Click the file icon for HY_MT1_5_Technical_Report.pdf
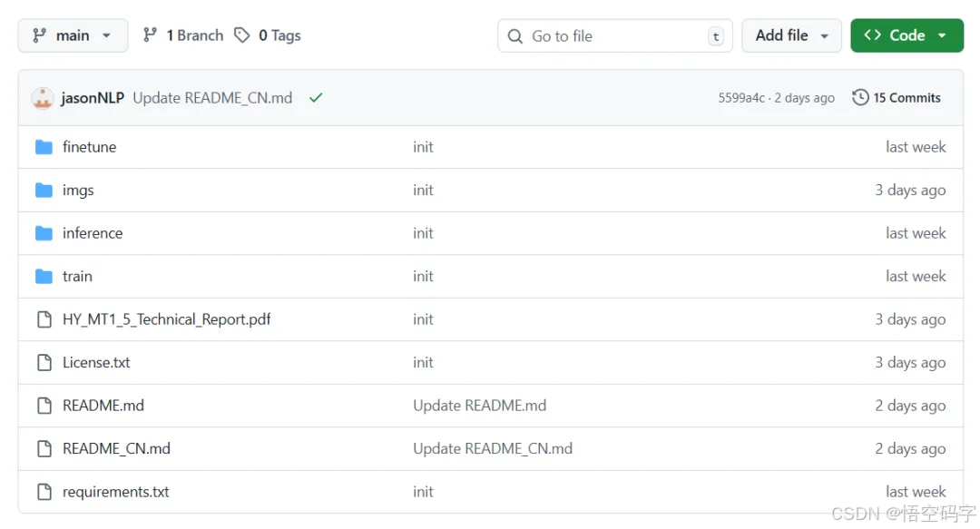The height and width of the screenshot is (529, 980). [x=44, y=319]
